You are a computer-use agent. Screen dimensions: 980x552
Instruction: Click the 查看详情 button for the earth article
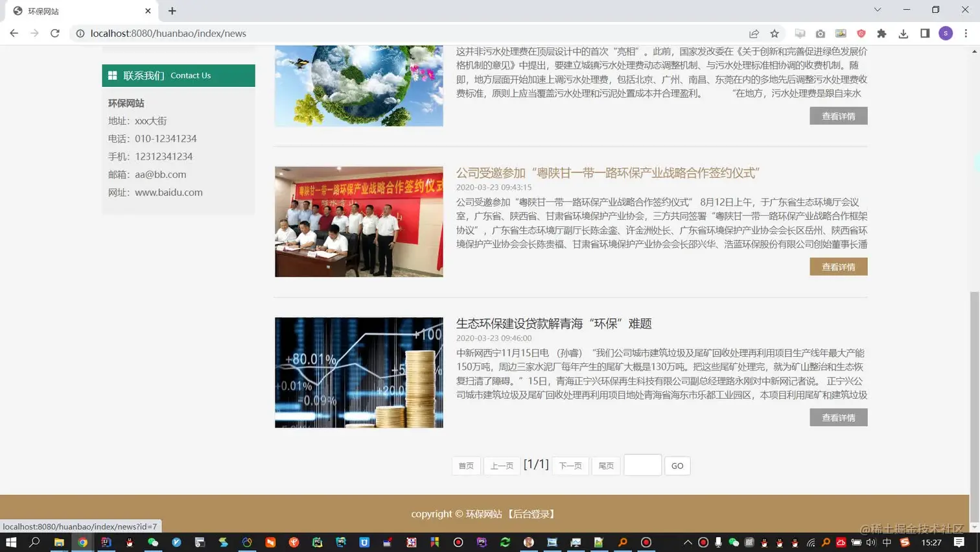pos(838,116)
